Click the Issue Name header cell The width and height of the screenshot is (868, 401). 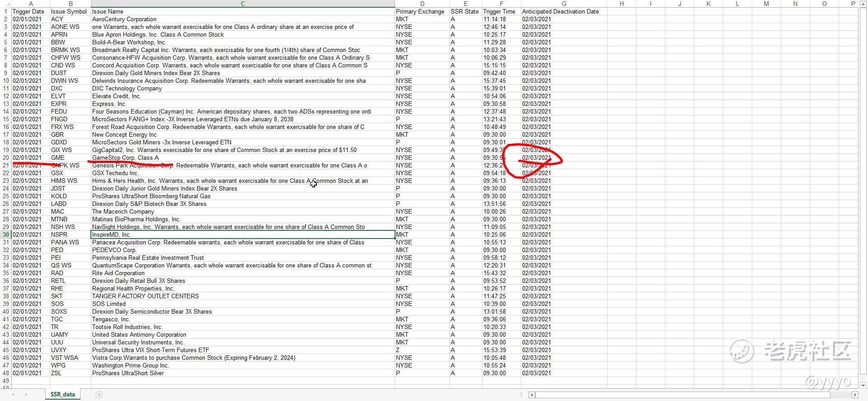pyautogui.click(x=243, y=11)
